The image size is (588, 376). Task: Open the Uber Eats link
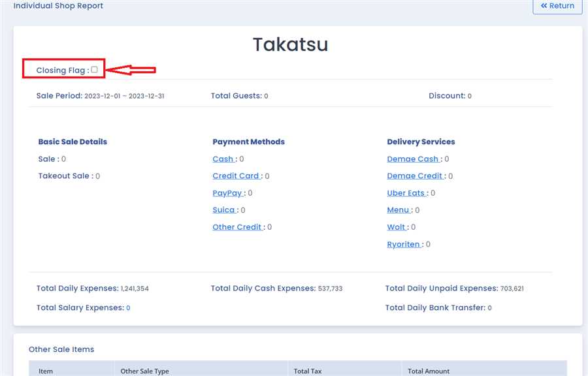tap(406, 193)
